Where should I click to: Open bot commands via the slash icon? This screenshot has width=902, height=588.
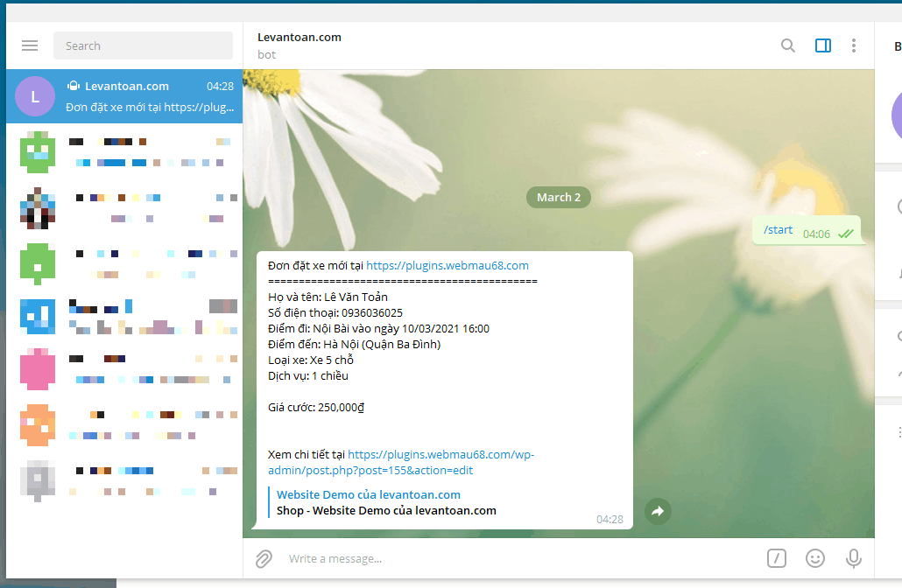(x=776, y=558)
